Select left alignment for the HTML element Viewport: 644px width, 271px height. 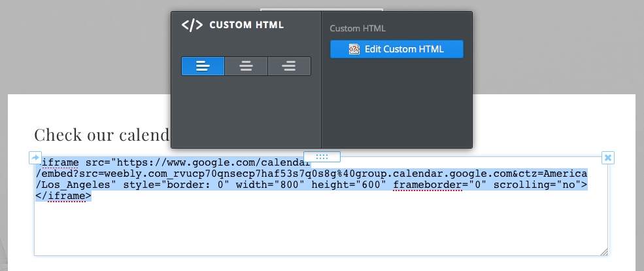click(x=203, y=66)
